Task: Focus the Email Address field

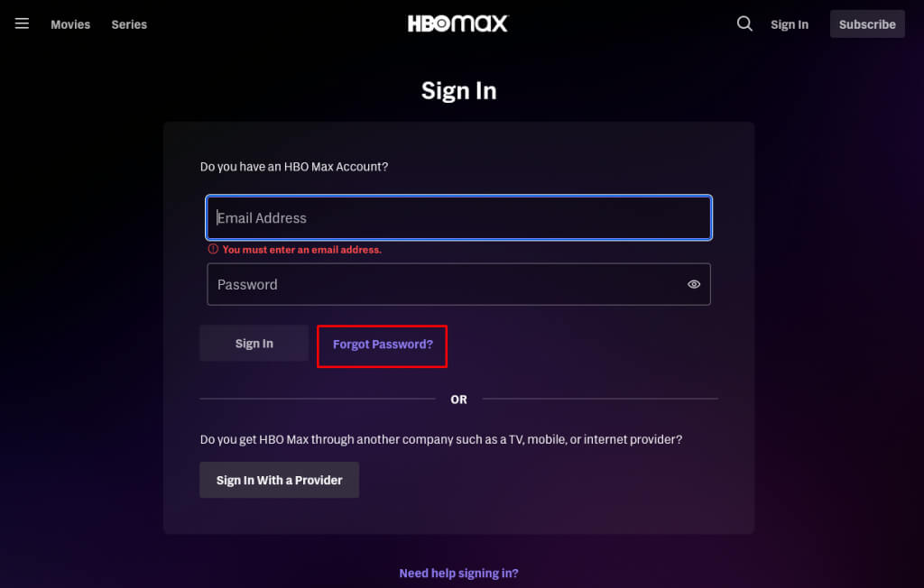Action: click(x=458, y=217)
